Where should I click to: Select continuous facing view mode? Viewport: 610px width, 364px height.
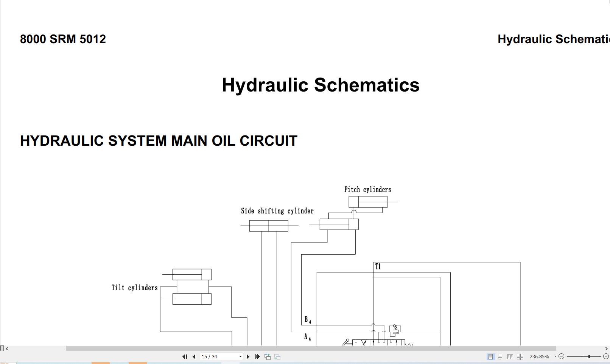click(x=520, y=356)
